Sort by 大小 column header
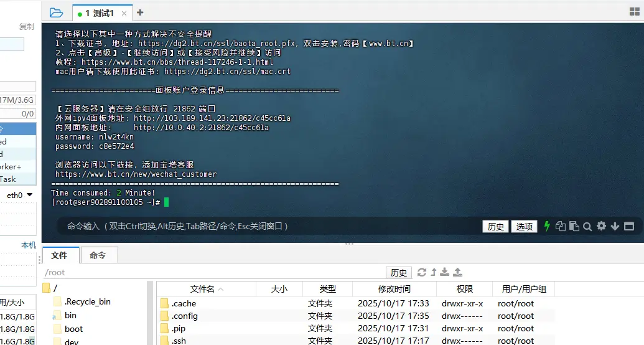Viewport: 644px width, 345px height. click(x=279, y=289)
